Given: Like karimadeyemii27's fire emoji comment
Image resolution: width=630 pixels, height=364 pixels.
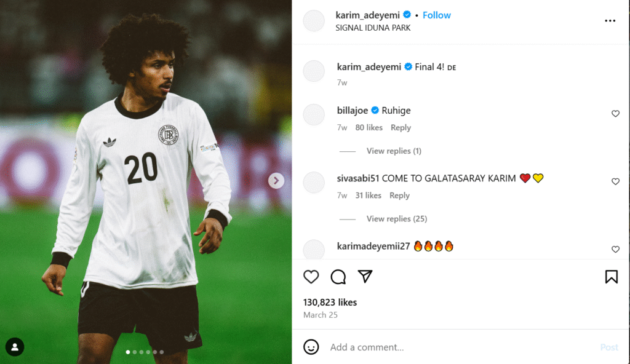Looking at the screenshot, I should (615, 250).
